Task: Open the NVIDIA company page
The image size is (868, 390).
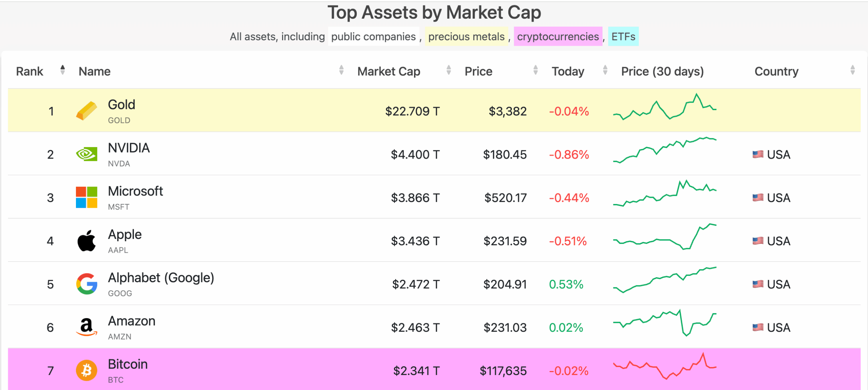Action: click(129, 148)
